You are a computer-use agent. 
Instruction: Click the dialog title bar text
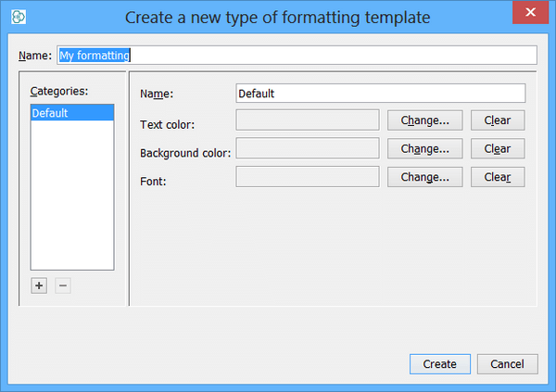[277, 16]
